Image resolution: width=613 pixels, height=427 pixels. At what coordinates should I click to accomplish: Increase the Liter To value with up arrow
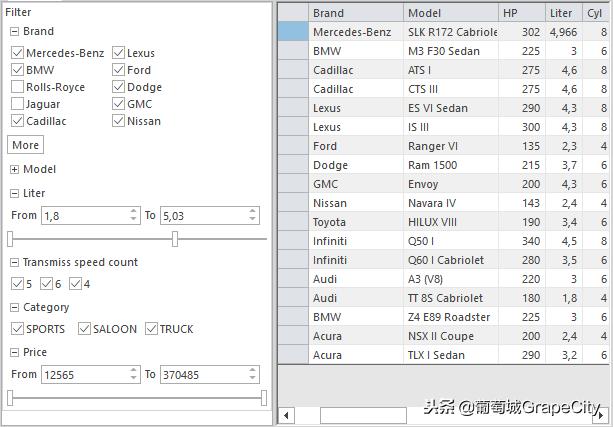tap(253, 211)
